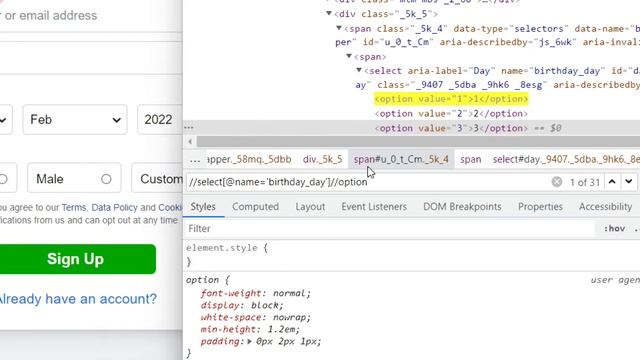Select the Male radio button
640x360 pixels.
(x=106, y=179)
